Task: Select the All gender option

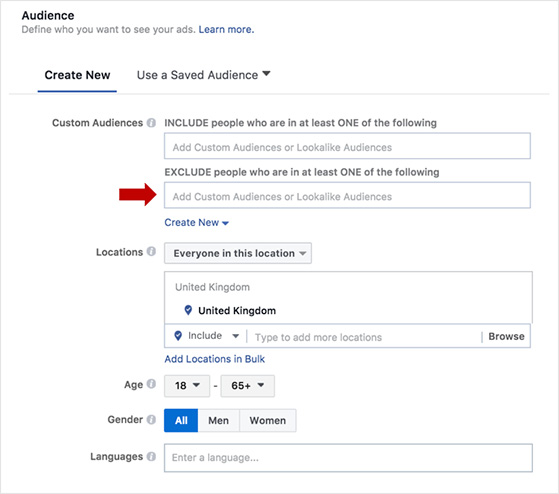Action: 181,421
